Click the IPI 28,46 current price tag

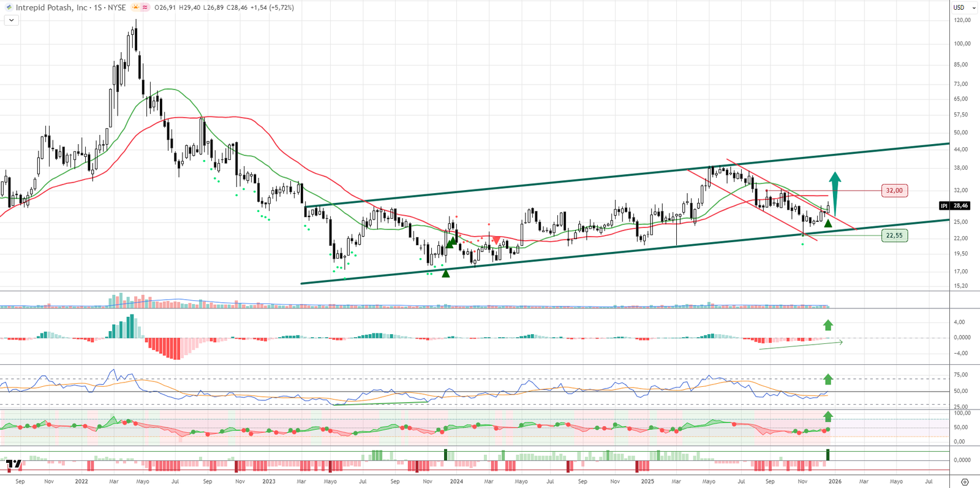[x=955, y=206]
